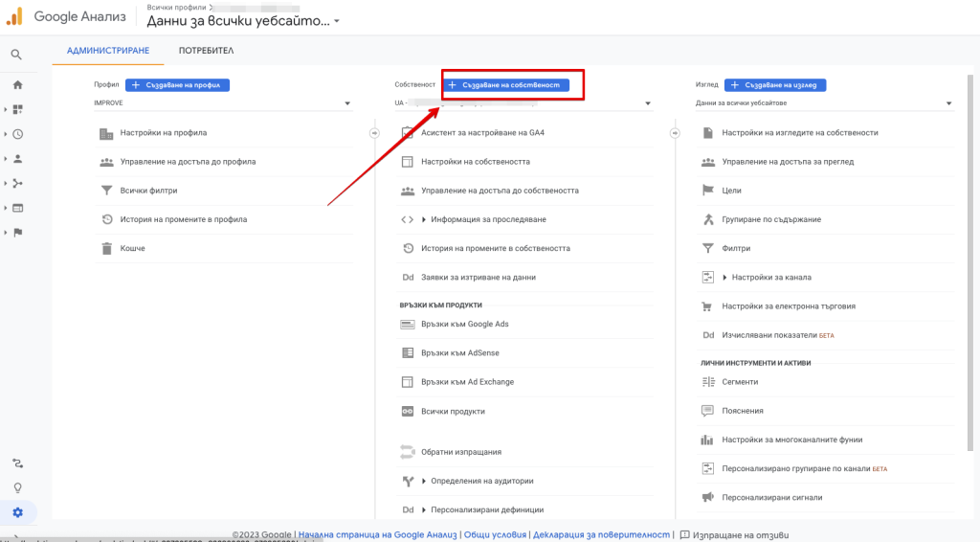
Task: Click the Google Analytics logo
Action: [x=14, y=16]
